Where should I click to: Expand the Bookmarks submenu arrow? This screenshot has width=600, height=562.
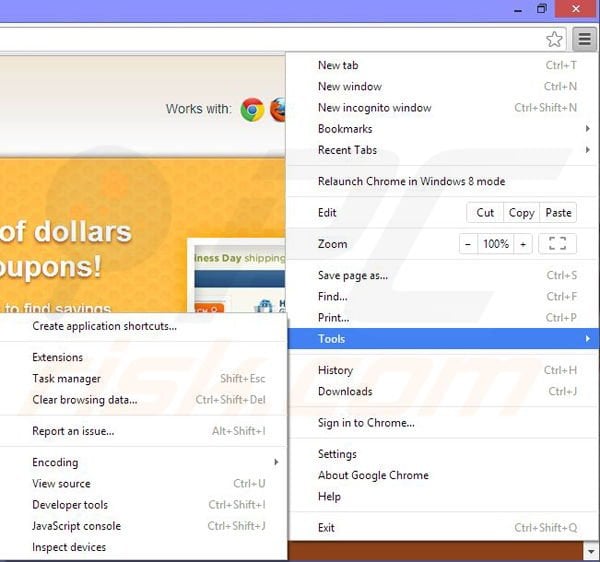pos(587,129)
